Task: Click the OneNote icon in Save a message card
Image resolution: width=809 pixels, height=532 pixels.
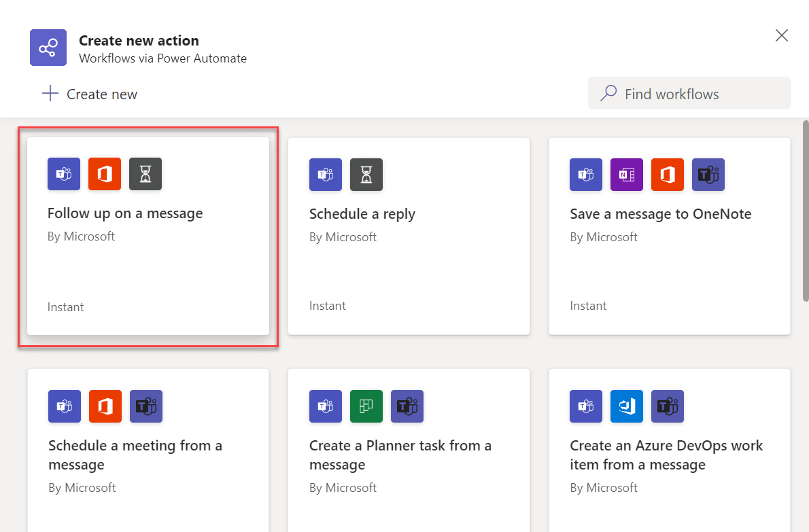Action: (626, 175)
